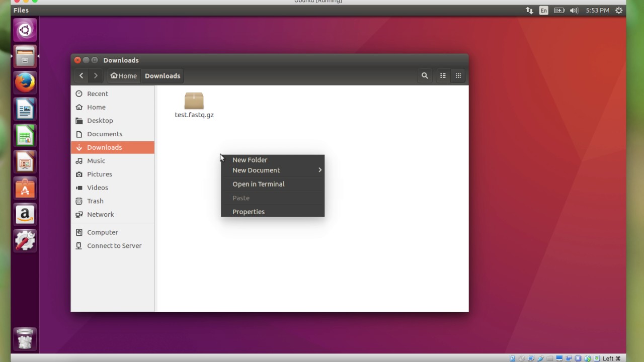Open the sound volume indicator
Image resolution: width=644 pixels, height=362 pixels.
pyautogui.click(x=574, y=10)
